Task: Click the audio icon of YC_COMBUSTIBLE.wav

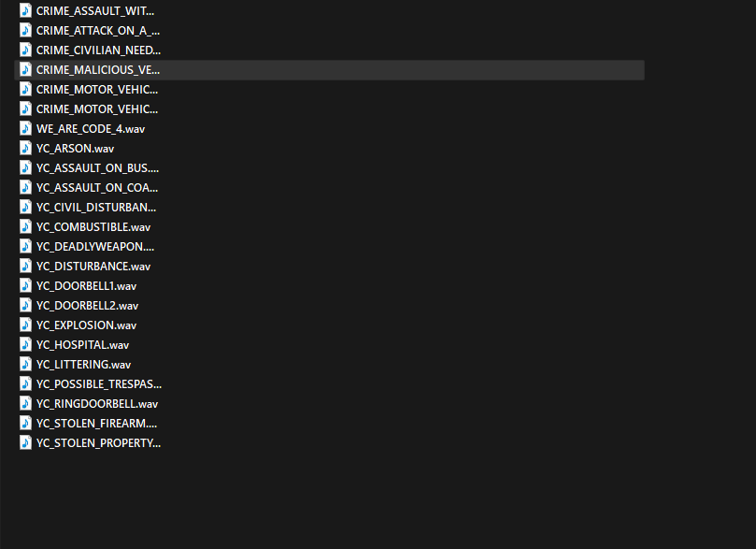Action: (x=26, y=226)
